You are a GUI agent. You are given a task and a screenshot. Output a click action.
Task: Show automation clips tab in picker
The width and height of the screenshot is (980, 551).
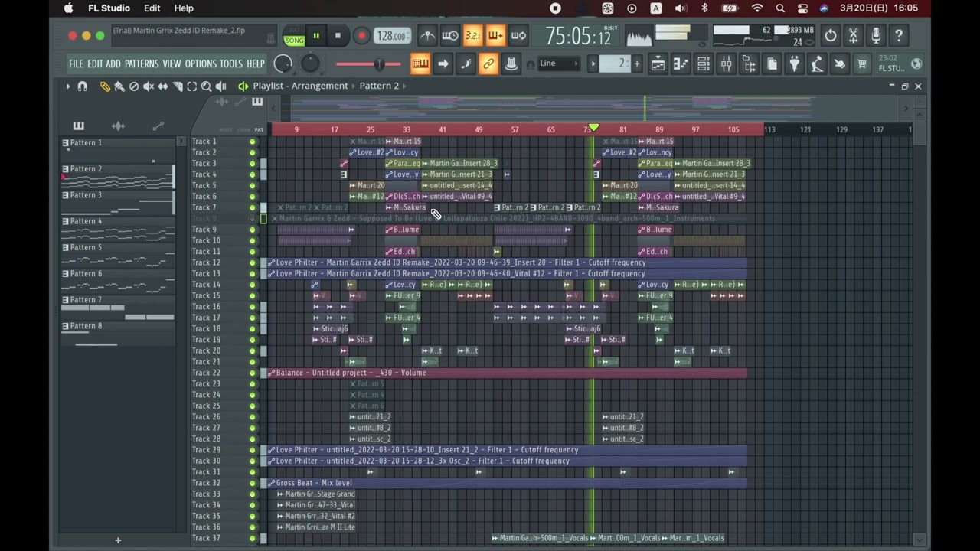(158, 126)
